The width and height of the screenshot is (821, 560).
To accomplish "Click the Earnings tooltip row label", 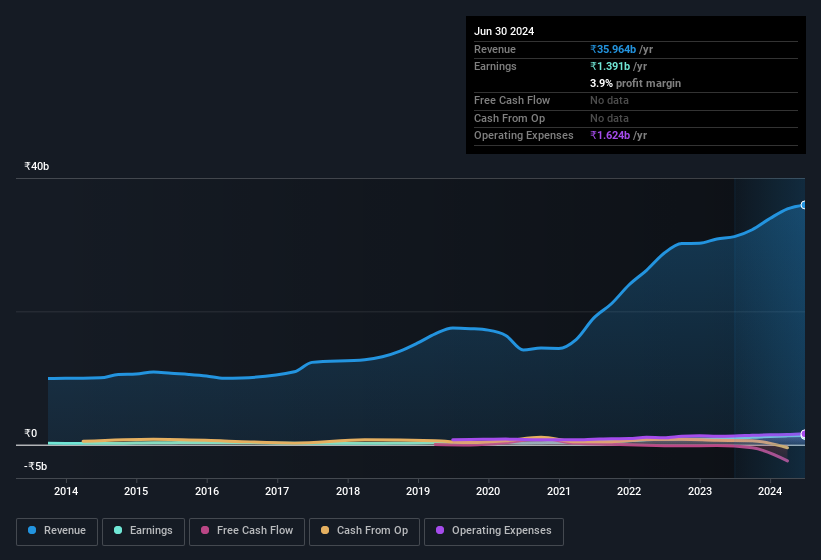I will click(x=495, y=66).
